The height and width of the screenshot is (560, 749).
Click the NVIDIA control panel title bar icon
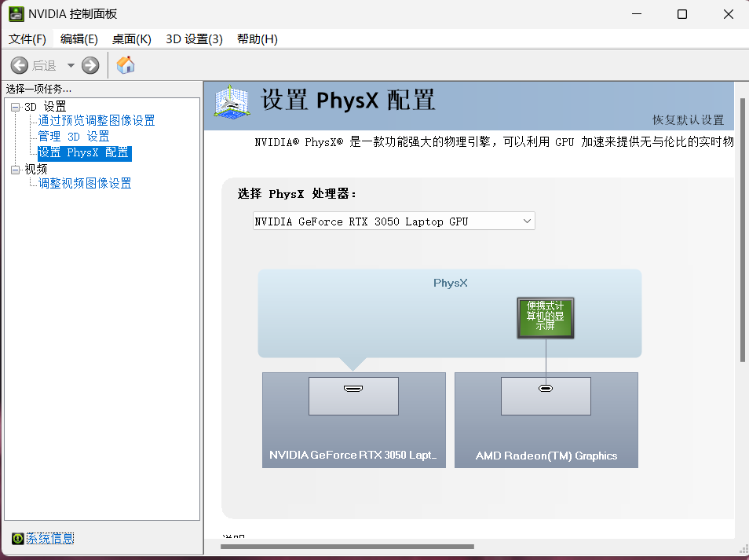pyautogui.click(x=16, y=14)
